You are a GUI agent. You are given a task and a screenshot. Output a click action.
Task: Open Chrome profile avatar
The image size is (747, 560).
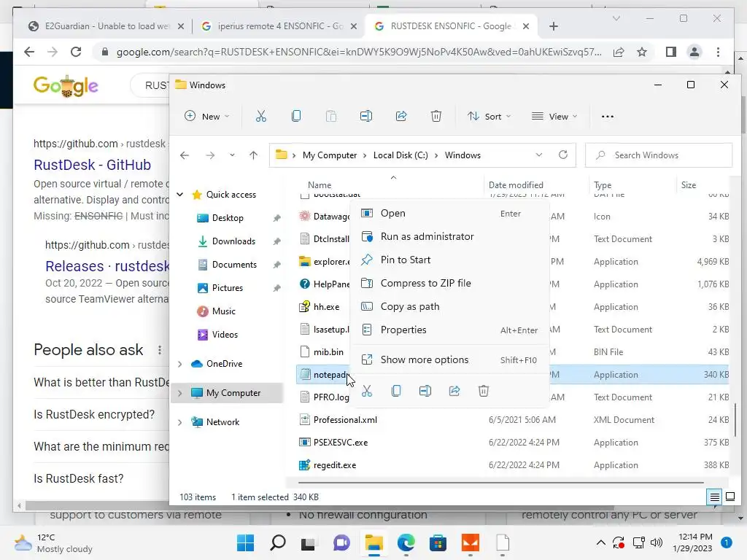694,52
